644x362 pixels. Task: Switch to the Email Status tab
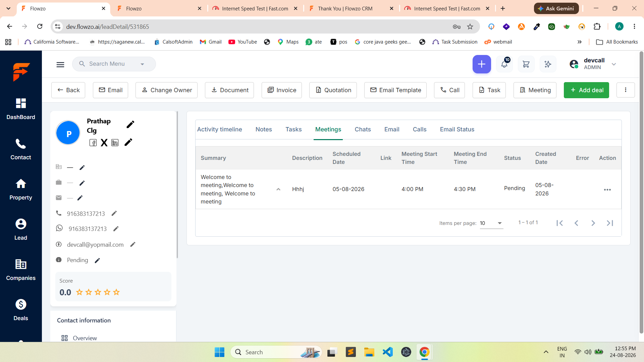pyautogui.click(x=457, y=129)
